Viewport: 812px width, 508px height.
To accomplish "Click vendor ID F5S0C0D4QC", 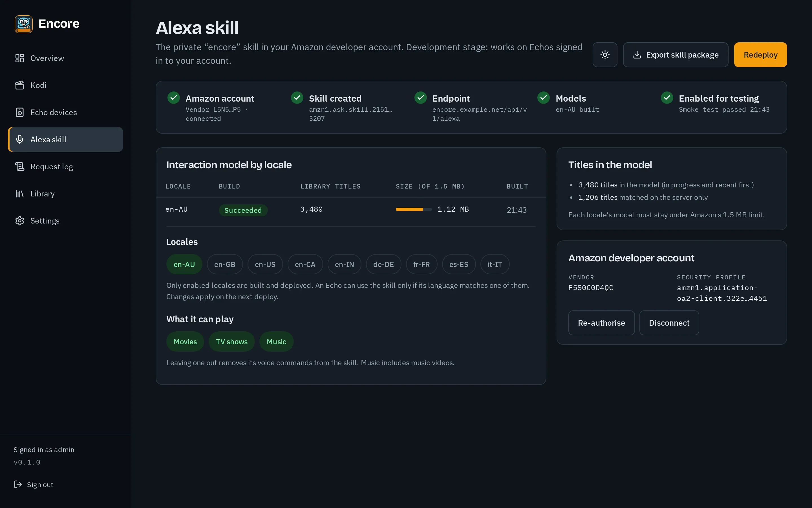I will coord(591,288).
